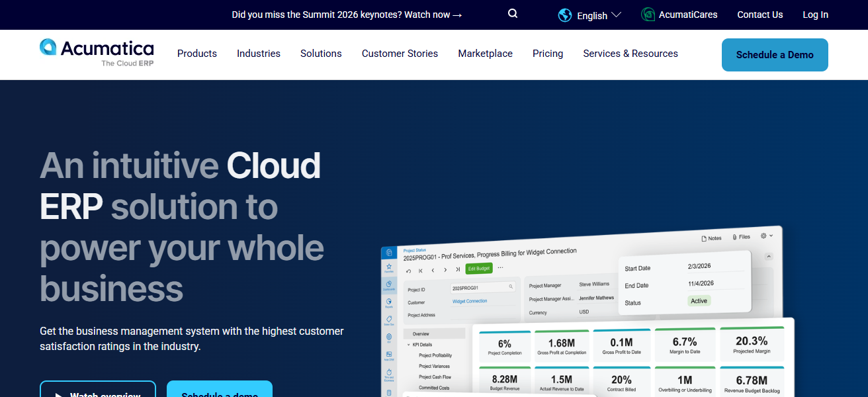Image resolution: width=868 pixels, height=397 pixels.
Task: Open the ellipsis menu next to Edit Budget
Action: 500,267
